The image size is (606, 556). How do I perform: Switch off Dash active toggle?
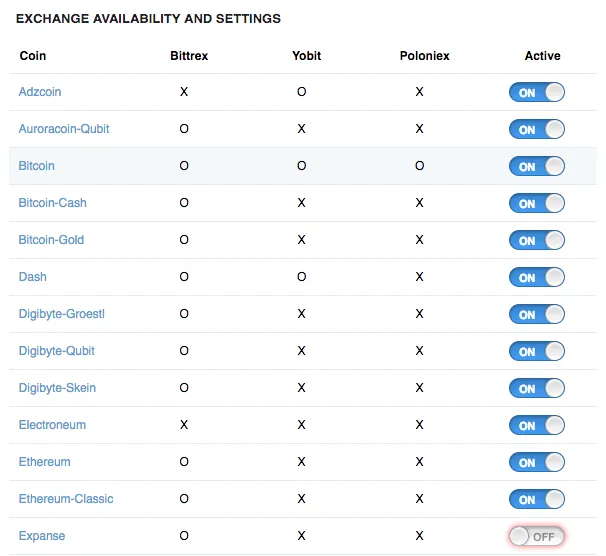pyautogui.click(x=536, y=277)
